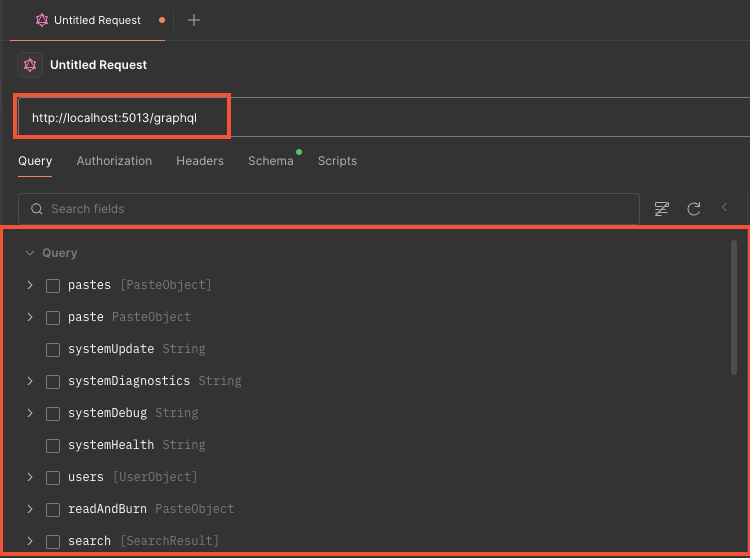
Task: Tick the systemHealth checkbox
Action: pos(53,445)
